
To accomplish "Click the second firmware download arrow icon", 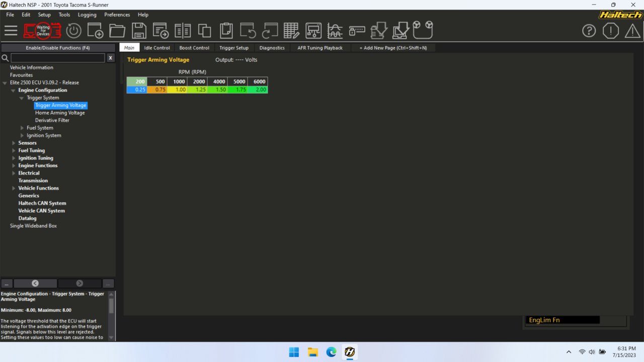I will click(401, 31).
